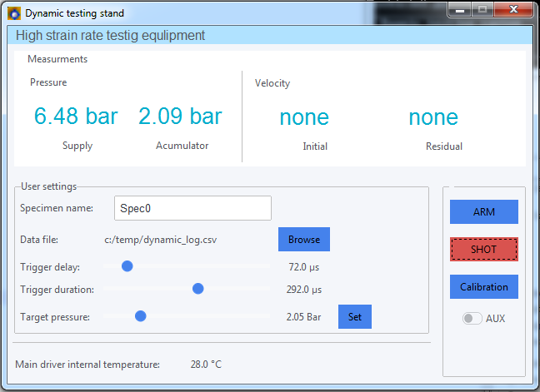The image size is (540, 392).
Task: Click the Residual velocity value
Action: click(433, 117)
